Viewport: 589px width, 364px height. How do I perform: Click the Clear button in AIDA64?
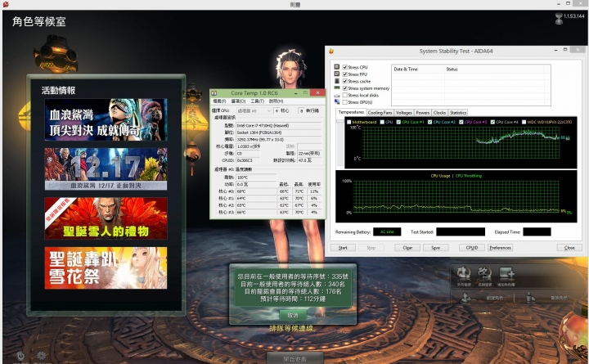click(407, 248)
